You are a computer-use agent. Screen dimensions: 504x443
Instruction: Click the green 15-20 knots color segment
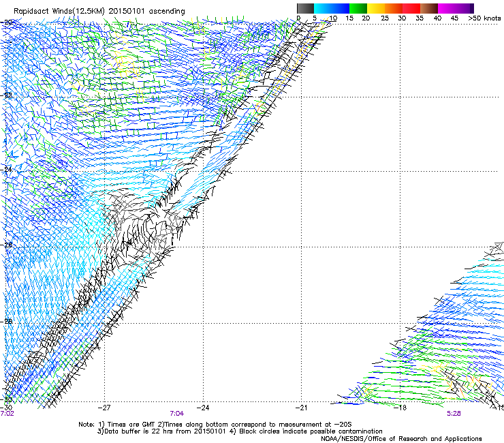358,8
